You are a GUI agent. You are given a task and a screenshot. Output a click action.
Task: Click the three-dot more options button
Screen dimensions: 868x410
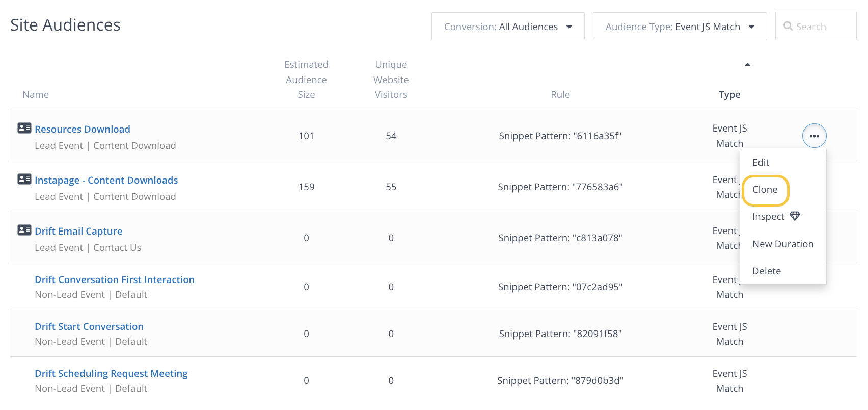pyautogui.click(x=814, y=136)
